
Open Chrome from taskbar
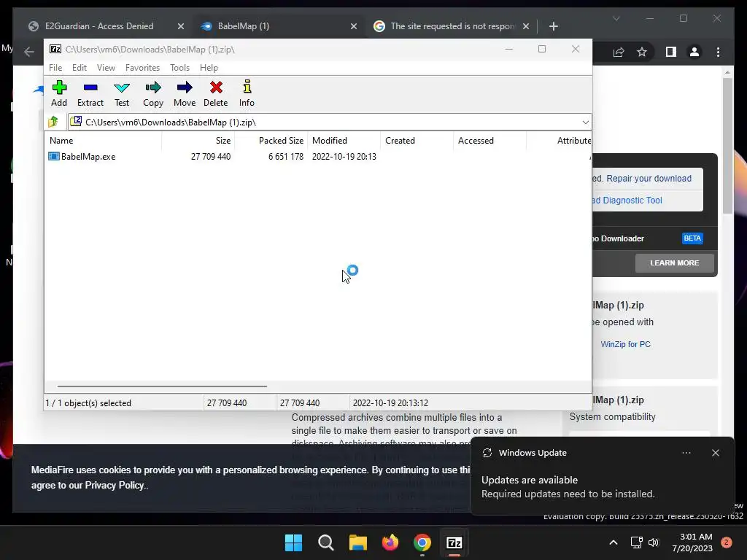[x=422, y=542]
